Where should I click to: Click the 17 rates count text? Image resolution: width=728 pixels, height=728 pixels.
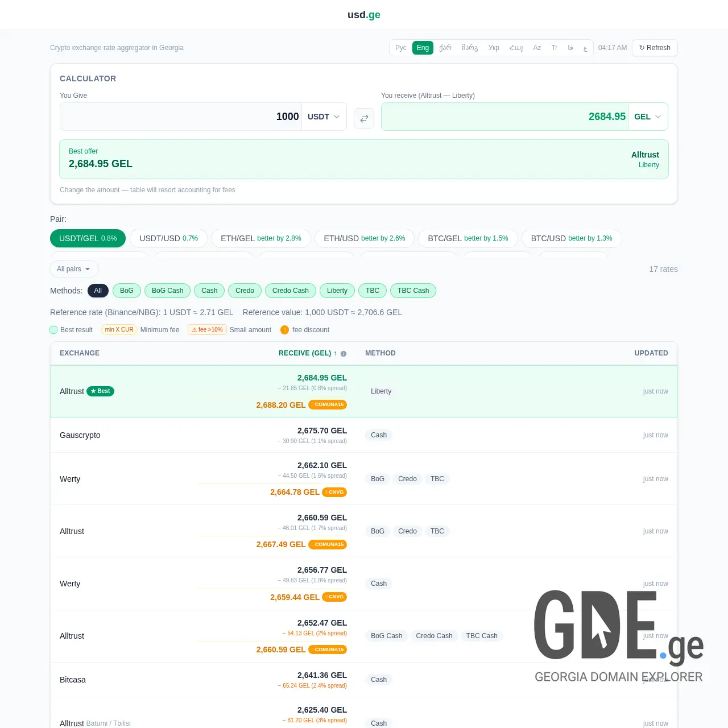(x=663, y=269)
